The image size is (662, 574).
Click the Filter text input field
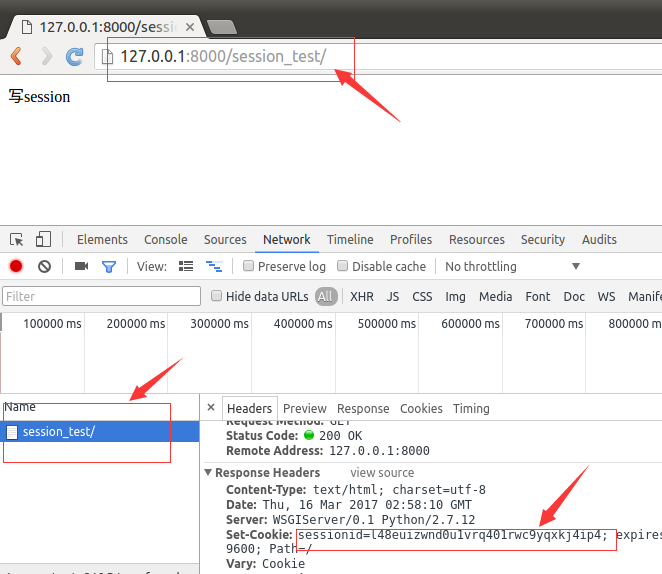[x=101, y=297]
